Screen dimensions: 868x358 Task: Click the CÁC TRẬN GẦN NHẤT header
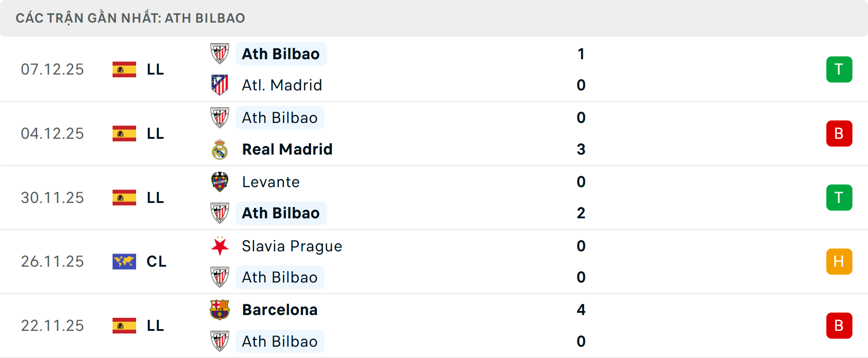(x=131, y=18)
